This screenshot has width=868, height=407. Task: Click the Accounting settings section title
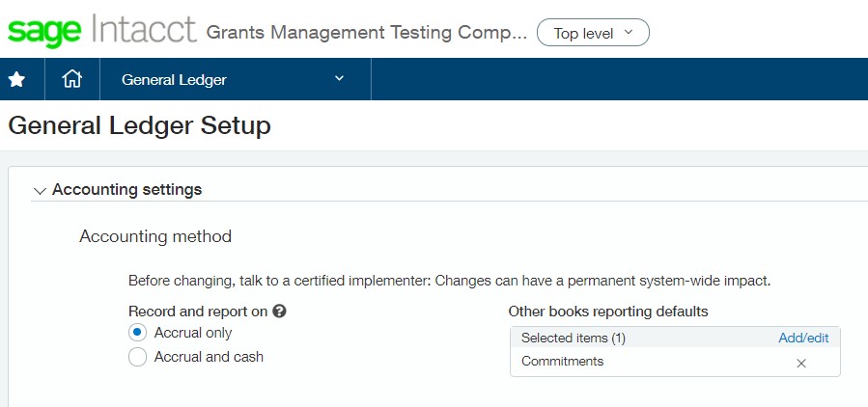tap(126, 190)
